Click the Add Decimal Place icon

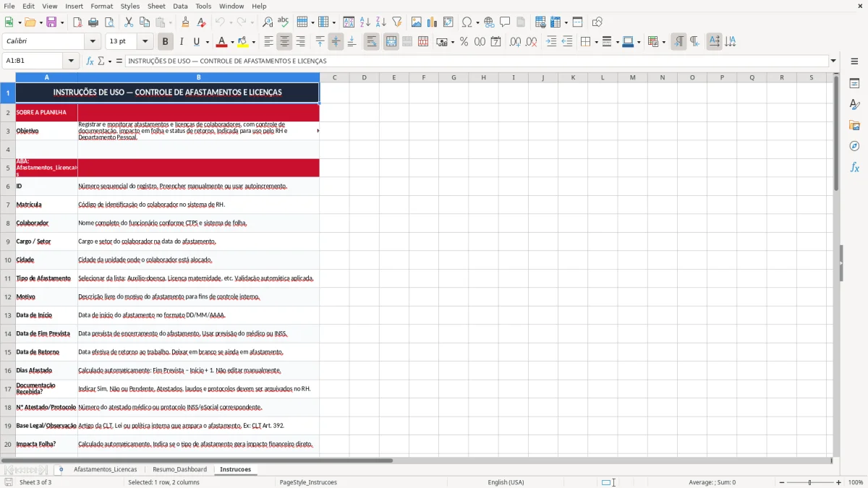click(515, 42)
